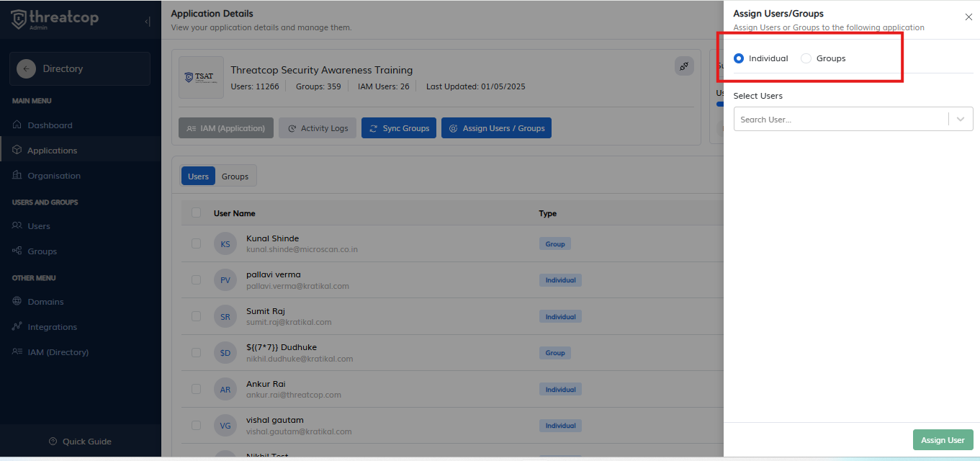
Task: Expand the Search User dropdown arrow
Action: (x=961, y=120)
